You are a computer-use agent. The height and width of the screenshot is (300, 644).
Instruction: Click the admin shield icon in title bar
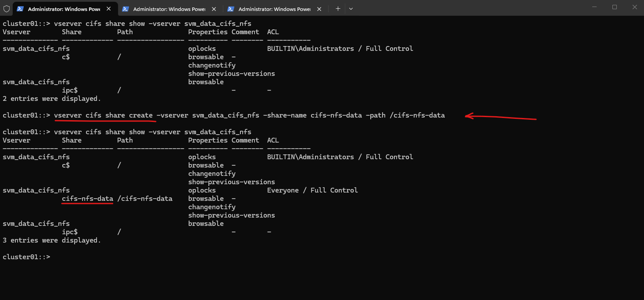click(x=7, y=8)
